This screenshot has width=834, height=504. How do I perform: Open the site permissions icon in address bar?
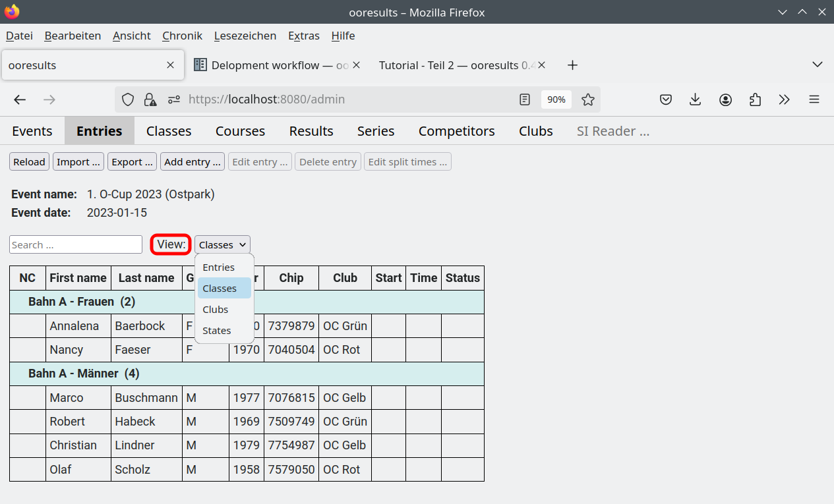(x=174, y=99)
